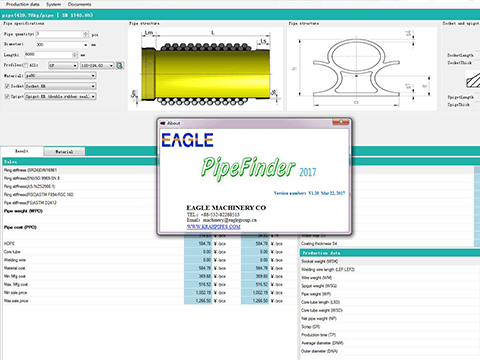Viewport: 480px width, 360px height.
Task: Click the yellow pipe structure diagram
Action: pos(205,69)
